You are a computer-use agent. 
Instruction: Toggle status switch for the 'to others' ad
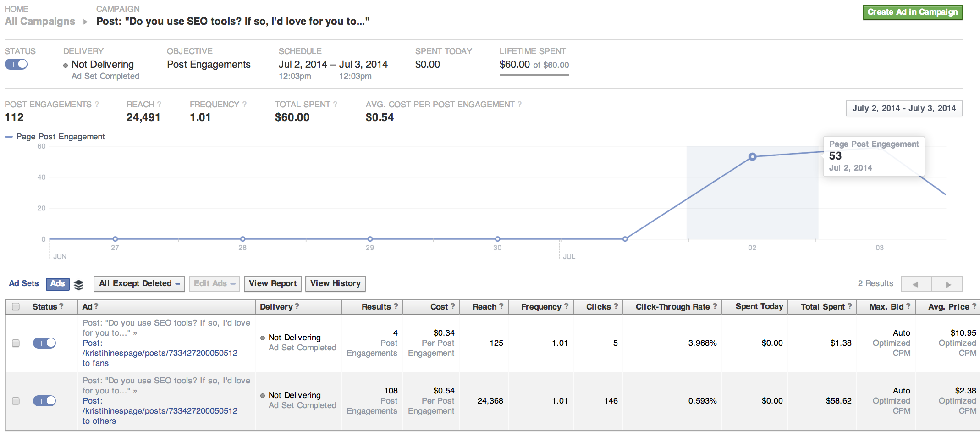44,401
